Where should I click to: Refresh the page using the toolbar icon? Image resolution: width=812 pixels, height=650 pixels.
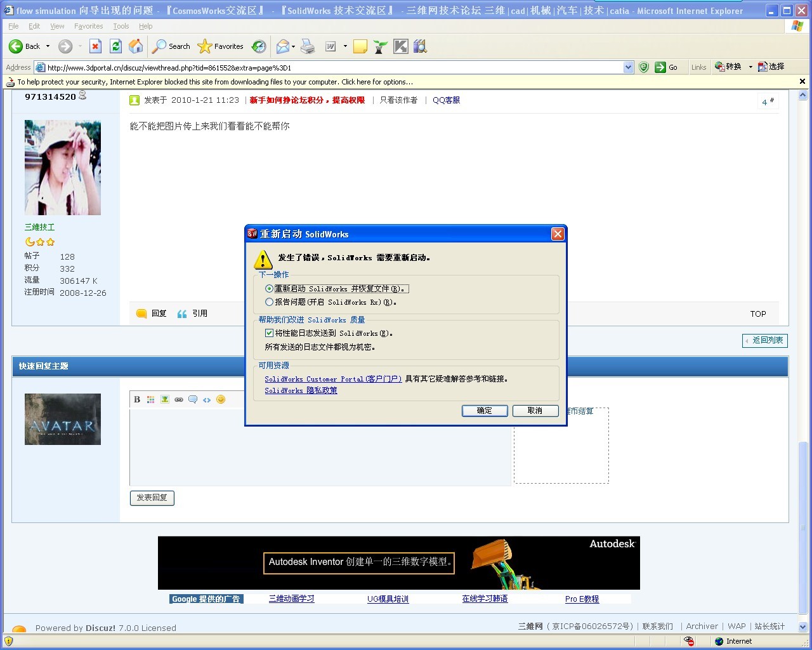coord(115,46)
